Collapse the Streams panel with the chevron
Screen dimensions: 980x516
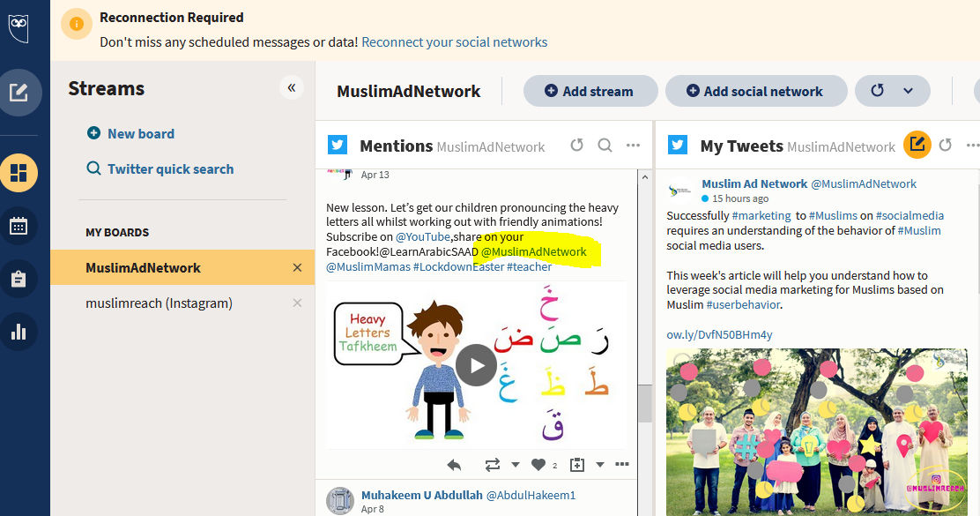click(x=292, y=87)
